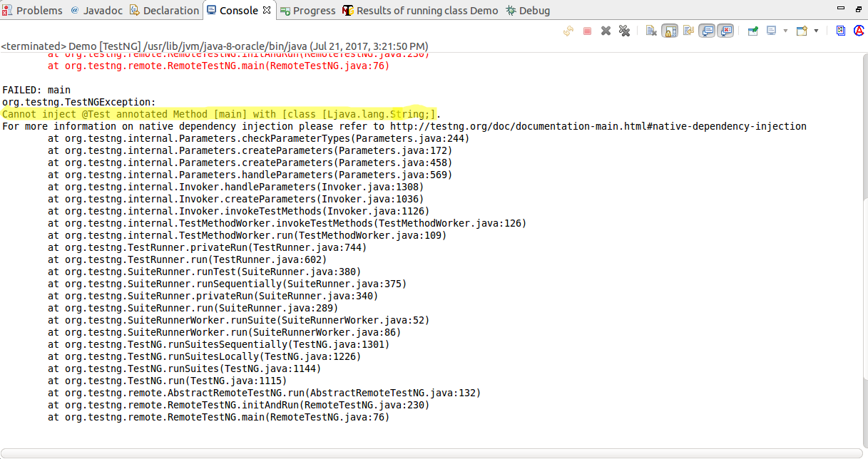Open the TestNG.java:1144 link

(x=271, y=368)
